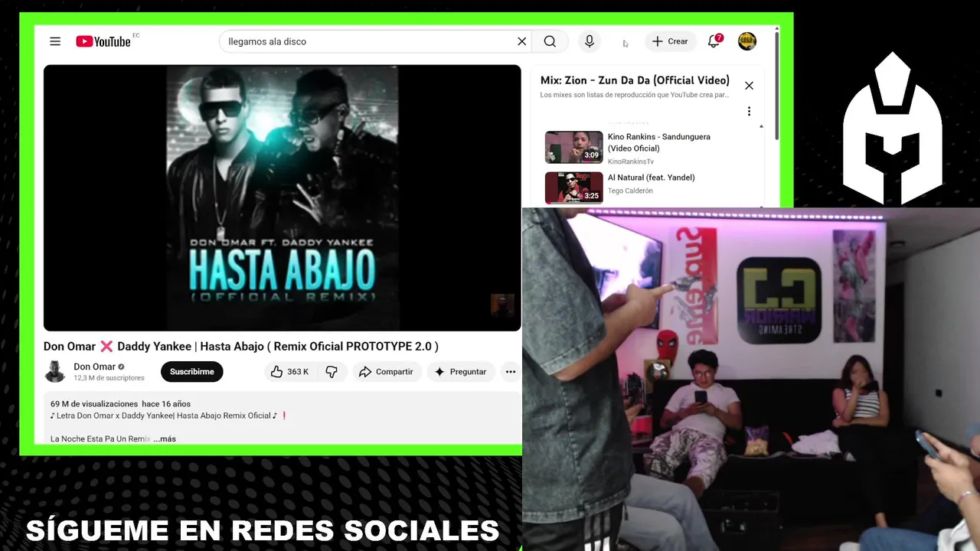Click the video title 'Don Omar ❌ Daddy Yankee'
980x551 pixels.
[x=240, y=346]
